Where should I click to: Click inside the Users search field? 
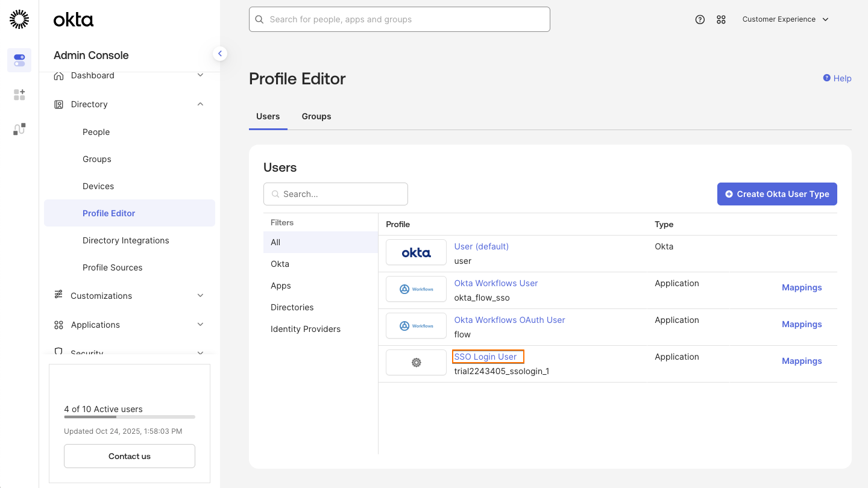point(335,194)
